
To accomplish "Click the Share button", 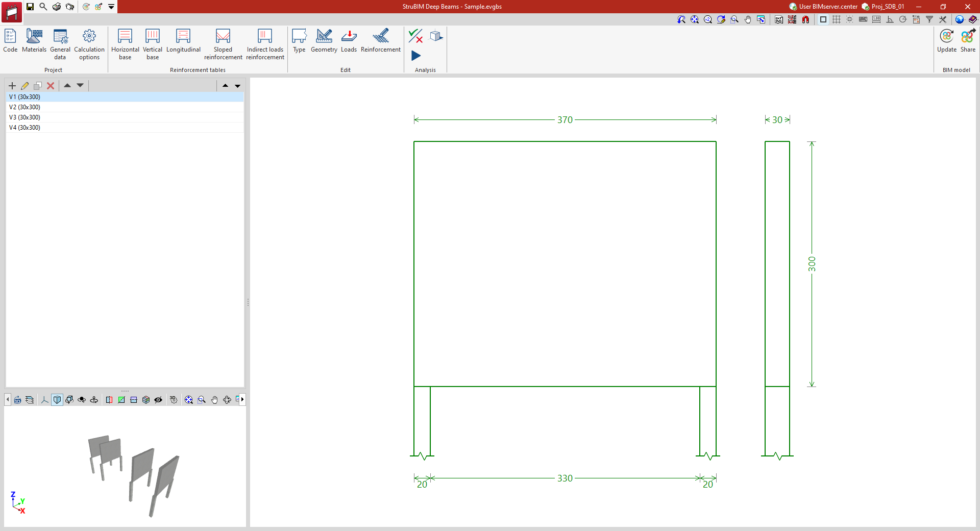I will pos(968,41).
